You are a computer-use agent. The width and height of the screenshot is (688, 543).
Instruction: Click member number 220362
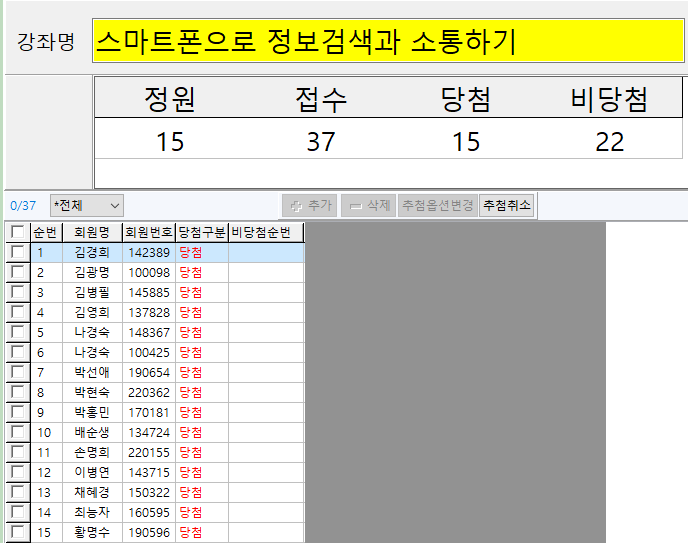[x=149, y=393]
